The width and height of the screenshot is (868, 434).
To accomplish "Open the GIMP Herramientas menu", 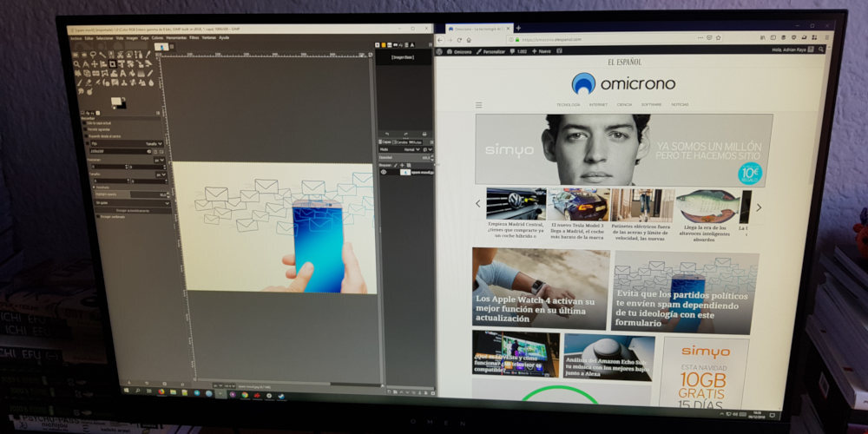I will 176,38.
